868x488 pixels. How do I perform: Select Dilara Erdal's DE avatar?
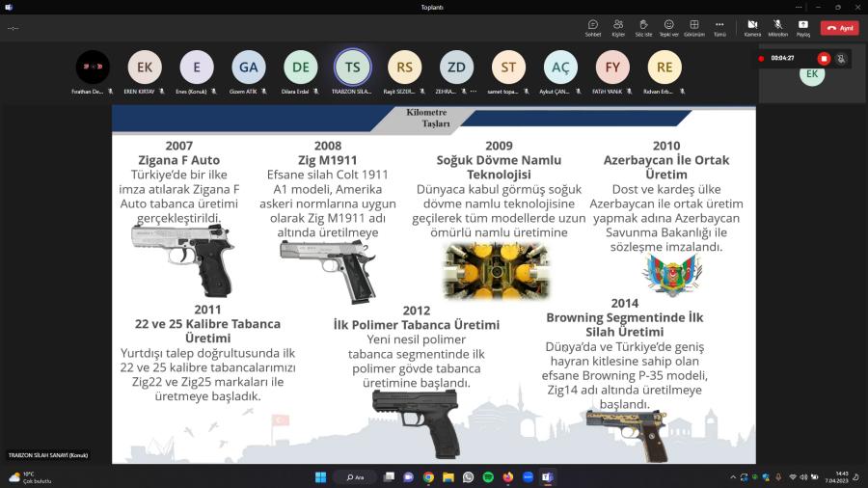301,67
